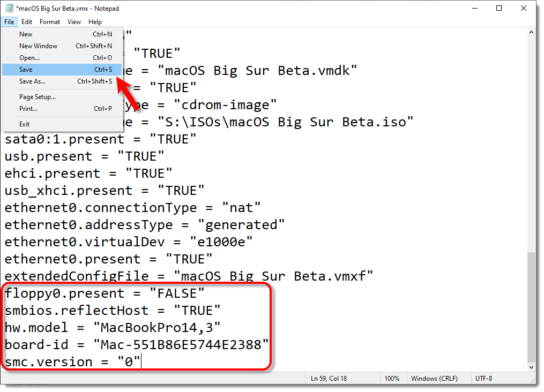The height and width of the screenshot is (392, 544).
Task: Click the ethernet0.addressType line
Action: point(144,225)
